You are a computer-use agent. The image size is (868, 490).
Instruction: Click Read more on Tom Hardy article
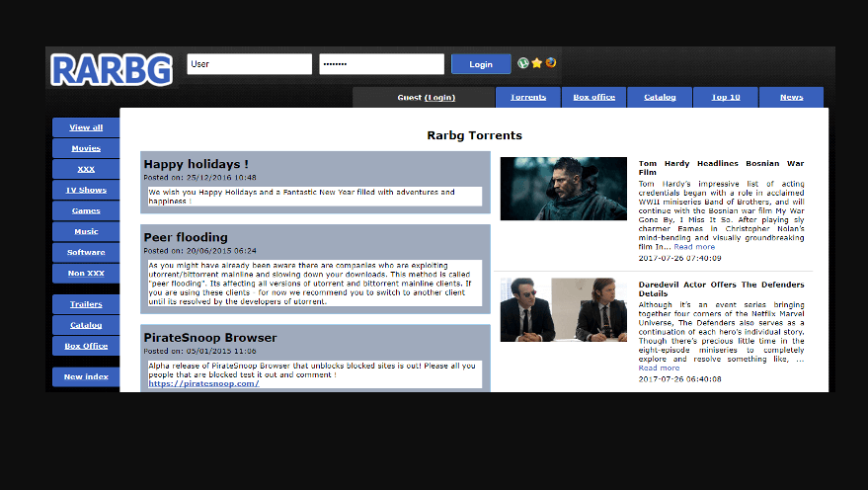coord(694,247)
